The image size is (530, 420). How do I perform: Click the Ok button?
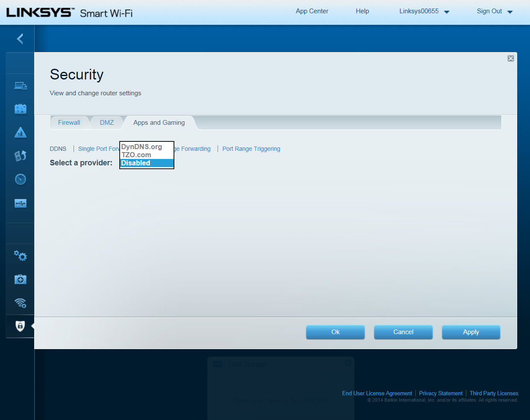click(x=336, y=332)
